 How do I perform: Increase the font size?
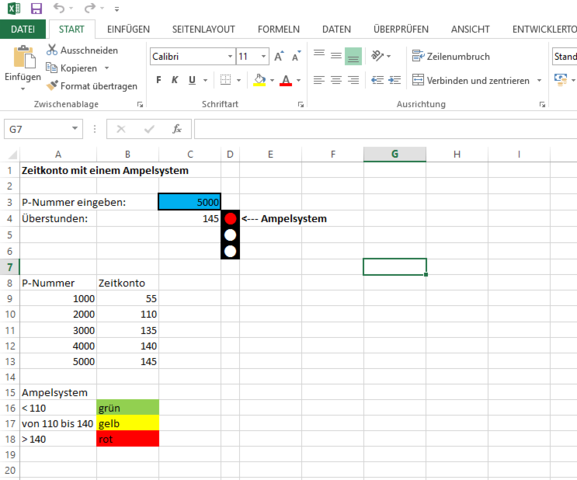[279, 56]
